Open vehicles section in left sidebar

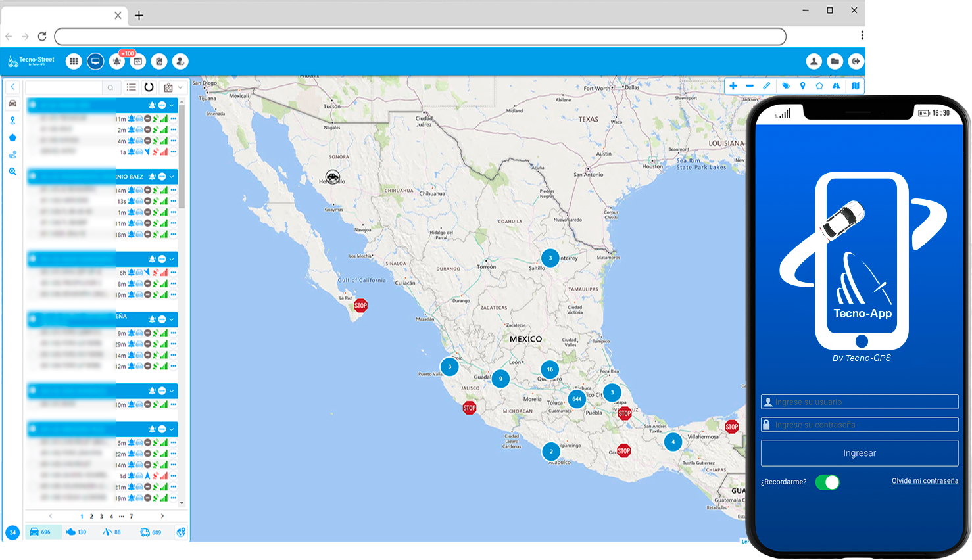point(12,103)
